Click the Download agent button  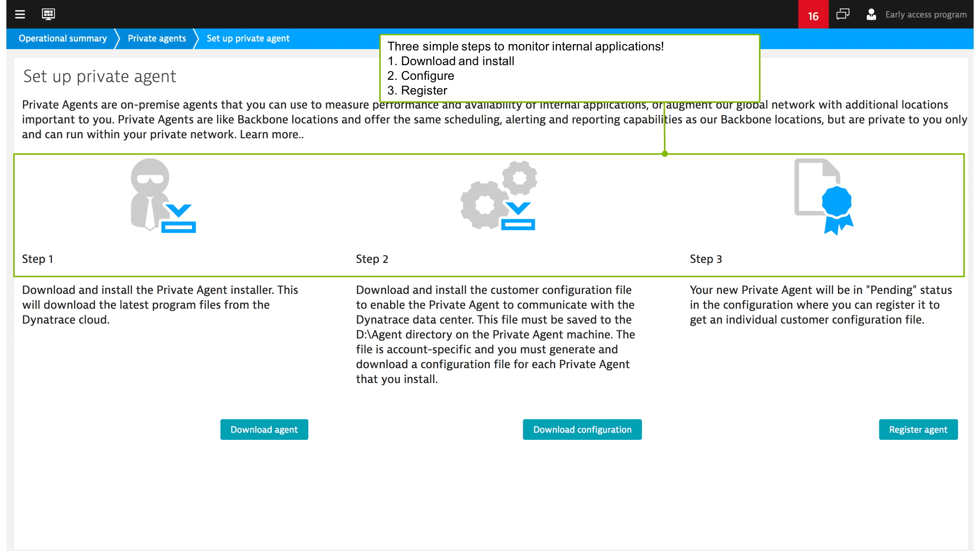tap(264, 430)
